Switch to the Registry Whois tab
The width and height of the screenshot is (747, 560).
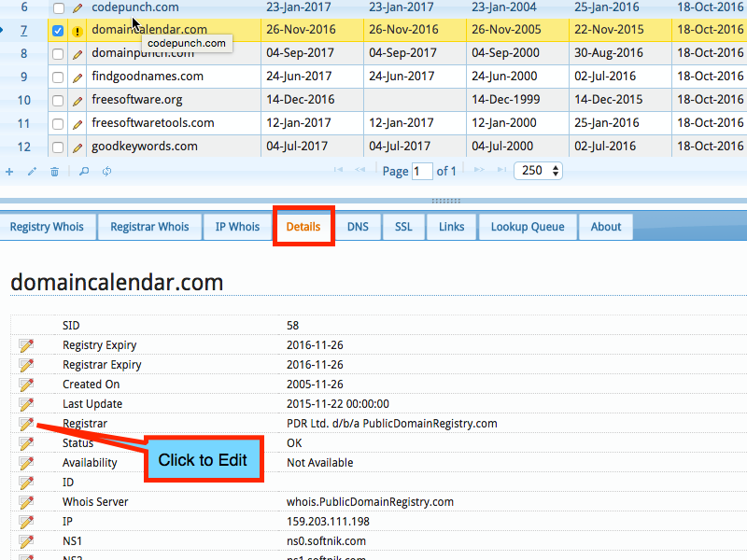[x=48, y=227]
